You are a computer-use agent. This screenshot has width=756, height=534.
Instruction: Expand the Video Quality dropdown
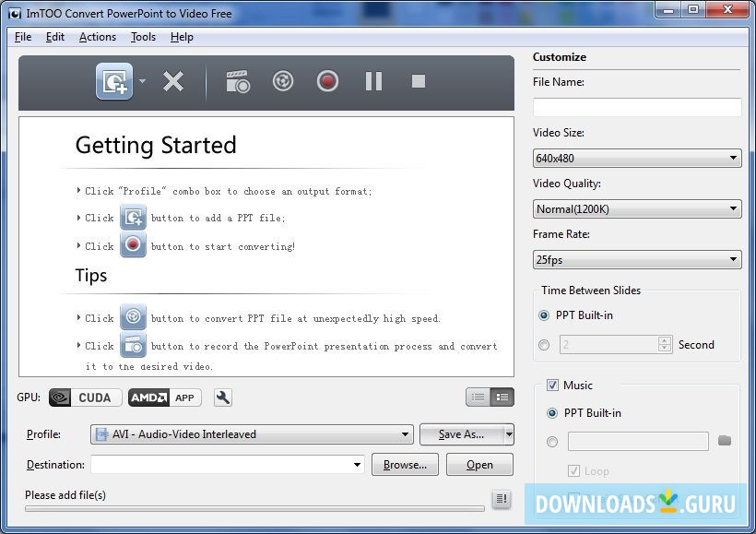pyautogui.click(x=637, y=208)
